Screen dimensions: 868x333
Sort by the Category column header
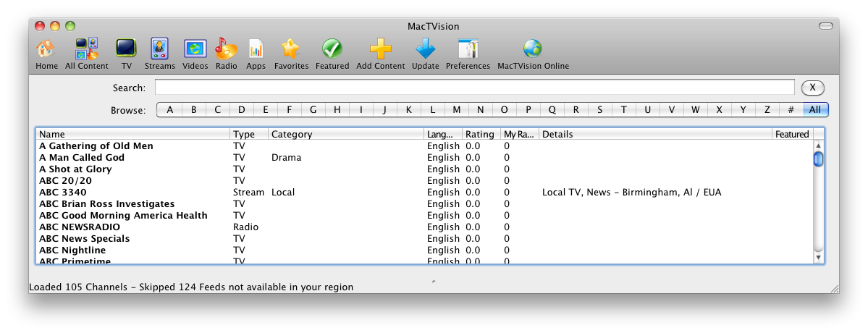pos(346,134)
